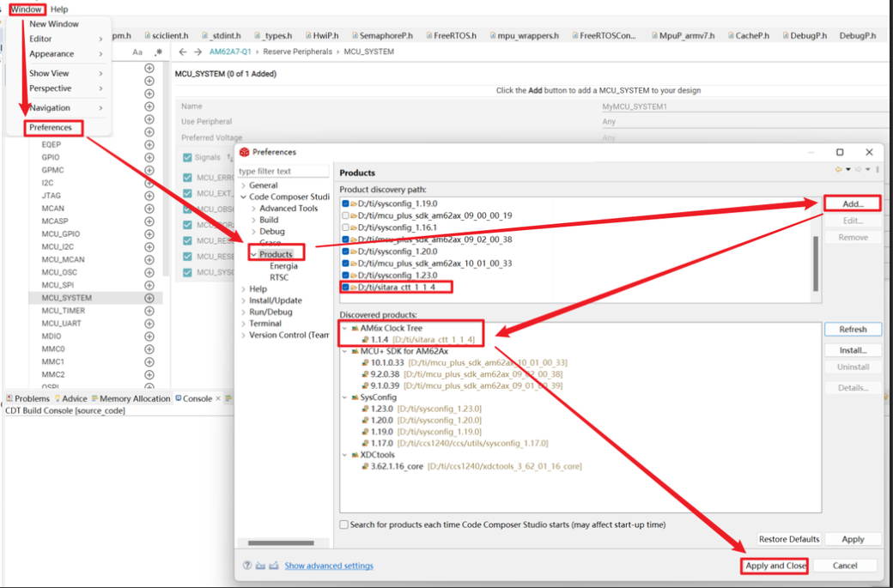893x588 pixels.
Task: Switch to the Memory Allocation tab
Action: pos(131,398)
